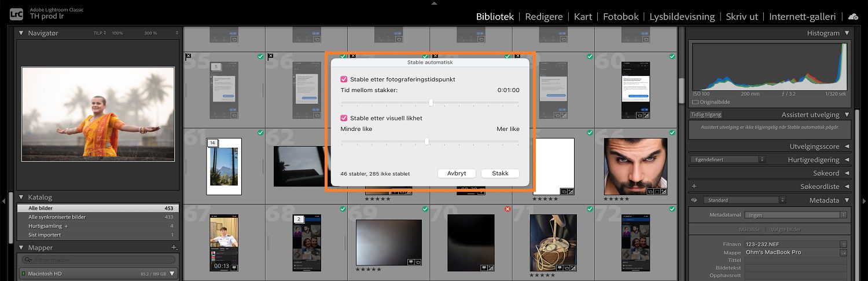Click the stack count badge 14 on photo 61
The image size is (868, 281).
pos(212,143)
